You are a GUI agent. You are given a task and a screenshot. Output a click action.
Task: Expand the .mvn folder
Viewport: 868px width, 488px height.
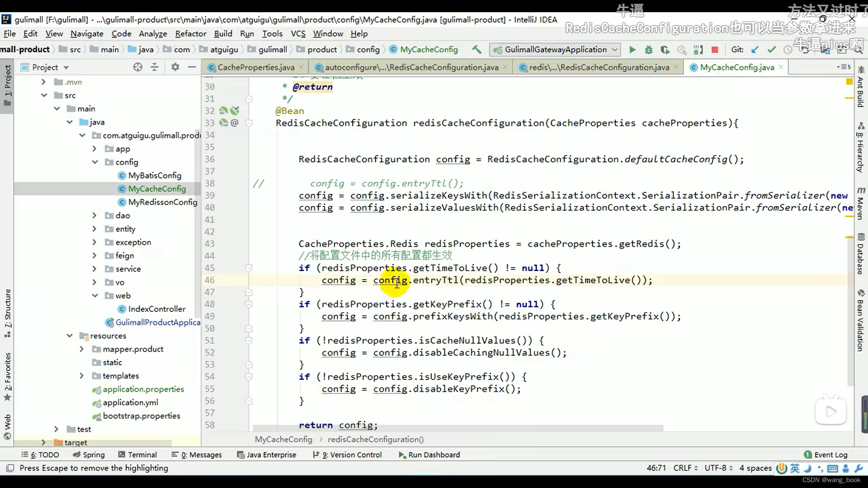click(x=43, y=82)
